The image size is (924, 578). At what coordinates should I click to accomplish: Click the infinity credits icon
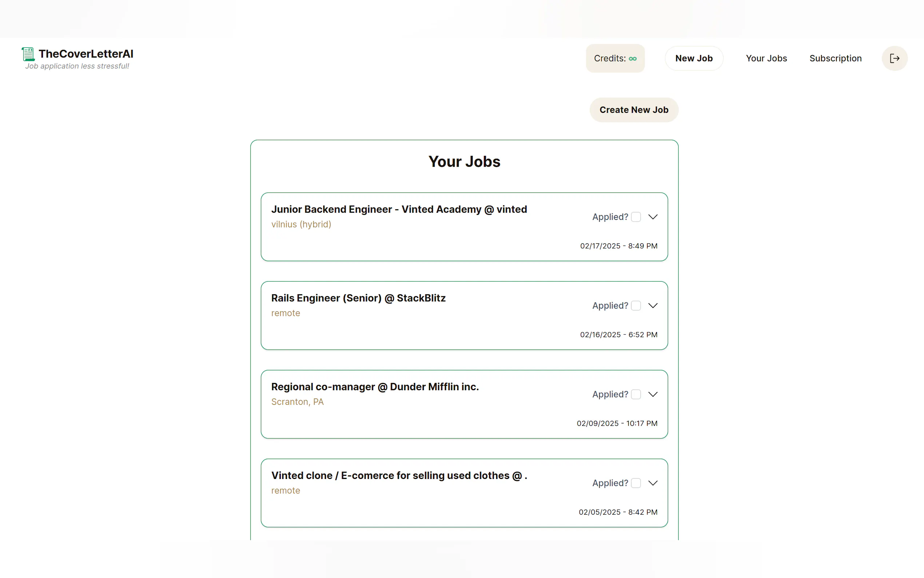[x=633, y=59]
